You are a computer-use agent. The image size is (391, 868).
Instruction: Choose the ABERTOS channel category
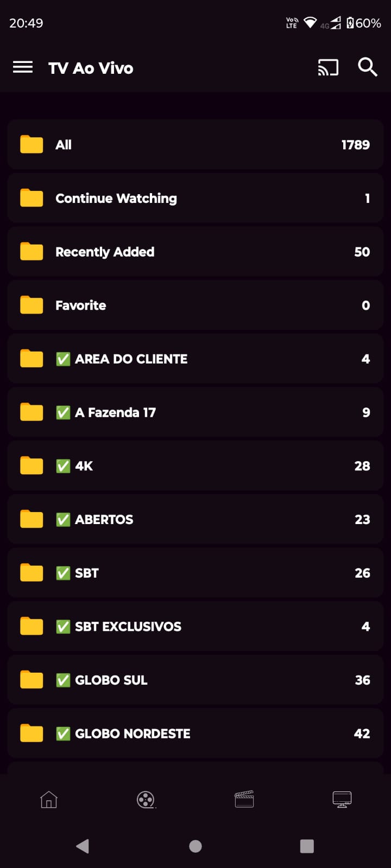click(195, 520)
